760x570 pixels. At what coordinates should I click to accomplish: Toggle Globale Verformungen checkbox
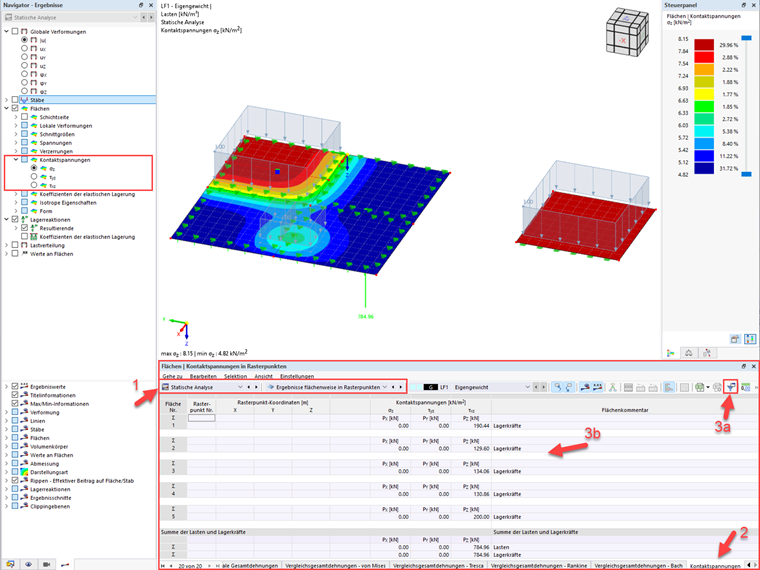[15, 32]
